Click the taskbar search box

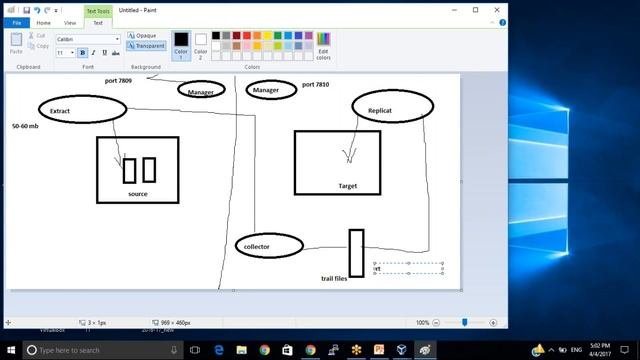click(x=103, y=350)
